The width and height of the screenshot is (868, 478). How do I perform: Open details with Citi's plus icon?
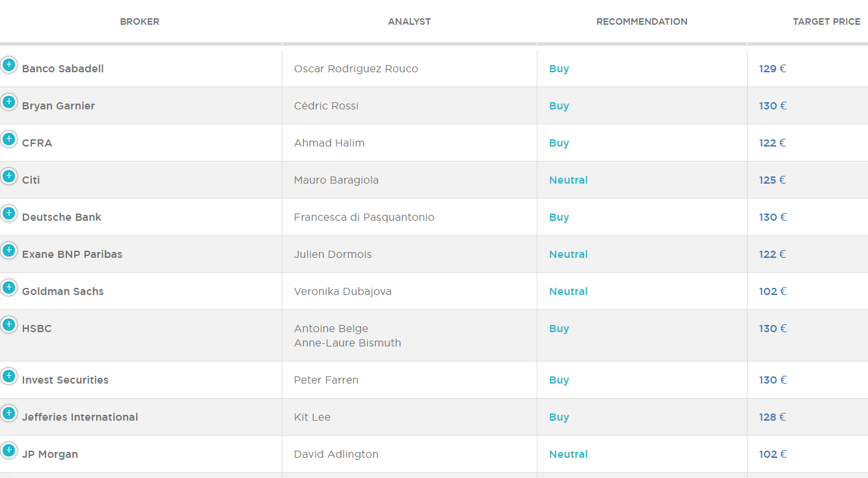8,176
